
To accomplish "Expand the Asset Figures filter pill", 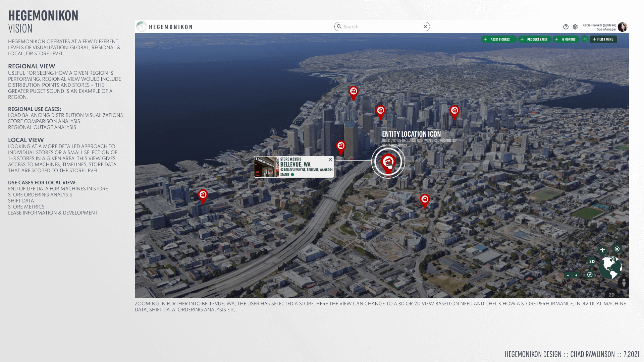I will point(498,40).
